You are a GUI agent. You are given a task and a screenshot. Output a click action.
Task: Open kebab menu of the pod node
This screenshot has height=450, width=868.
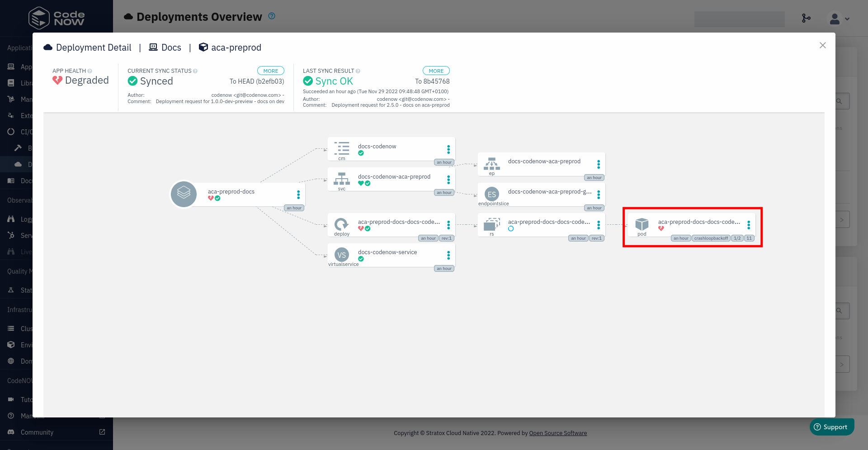pyautogui.click(x=749, y=225)
